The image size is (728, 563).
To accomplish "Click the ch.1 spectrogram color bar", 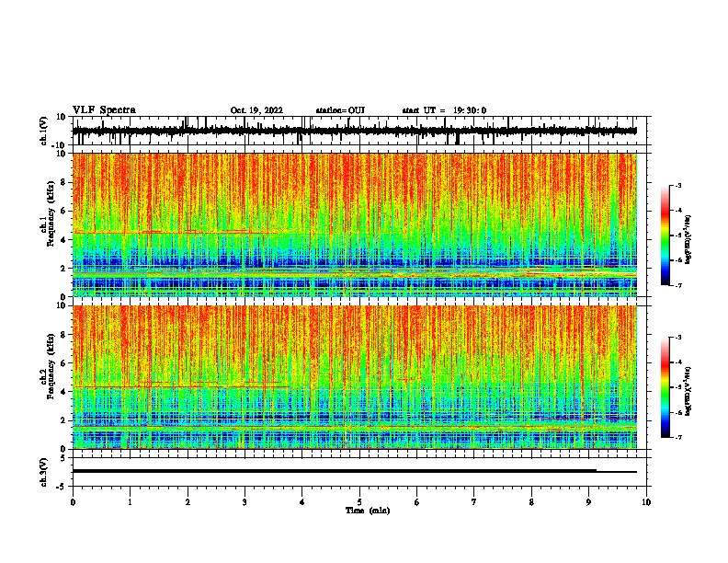I will tap(665, 235).
